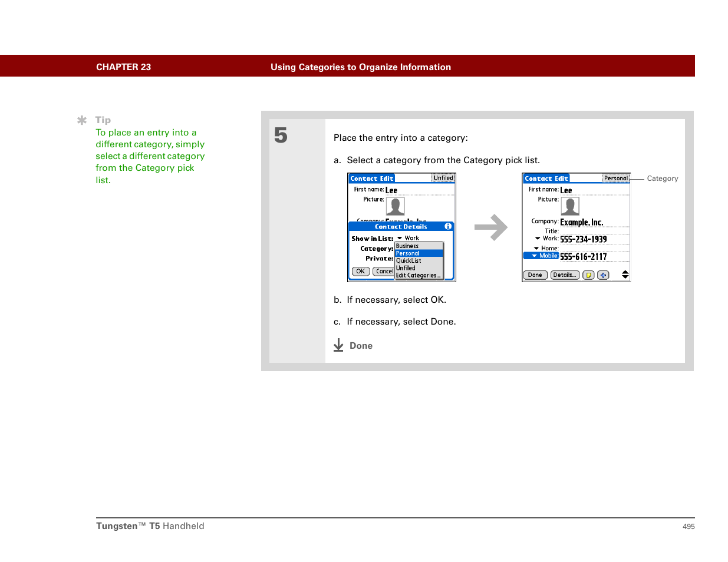
Task: Open the Unfiled category pick list
Action: pyautogui.click(x=443, y=178)
